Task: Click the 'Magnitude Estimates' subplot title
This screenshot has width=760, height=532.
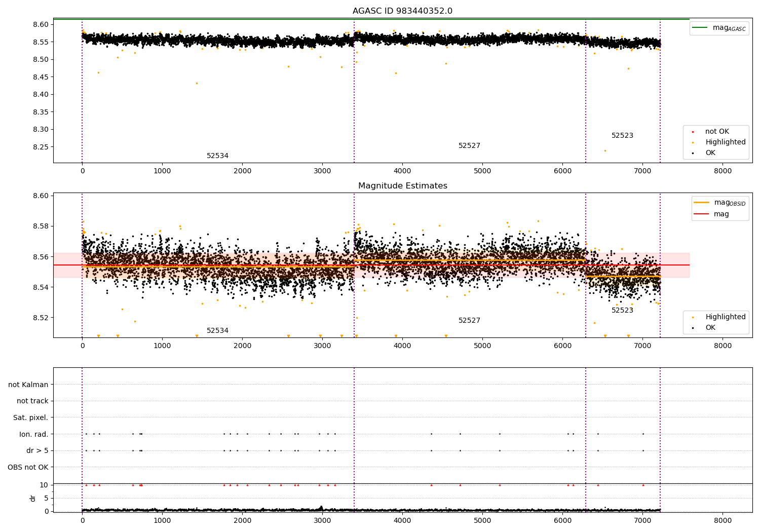Action: 403,186
